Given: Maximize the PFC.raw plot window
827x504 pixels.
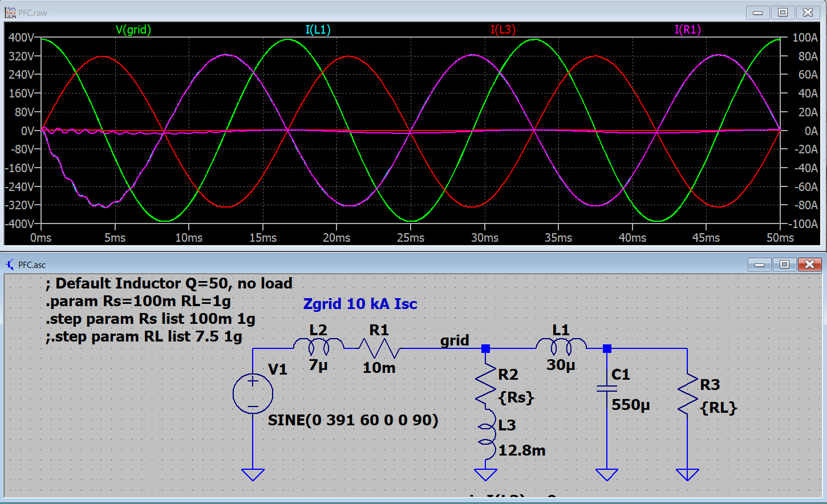Looking at the screenshot, I should pyautogui.click(x=783, y=13).
